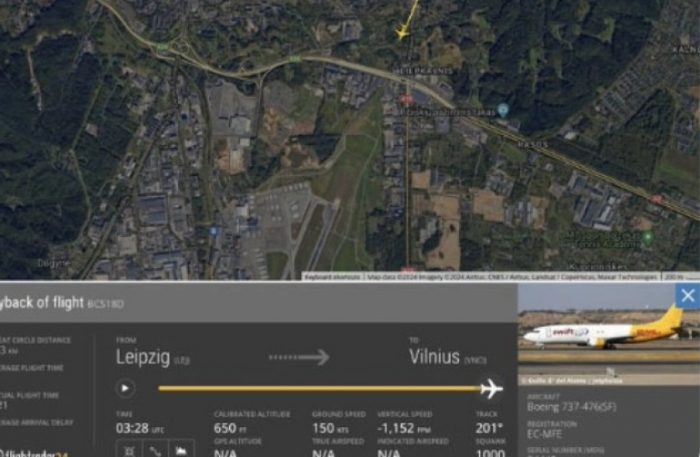Open the Keyboard shortcuts map link

pyautogui.click(x=333, y=277)
